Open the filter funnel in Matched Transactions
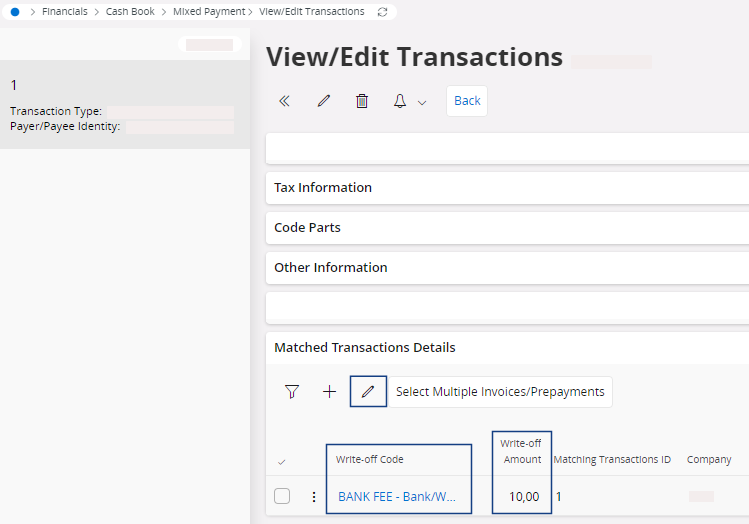Screen dimensions: 749x524 pos(292,392)
